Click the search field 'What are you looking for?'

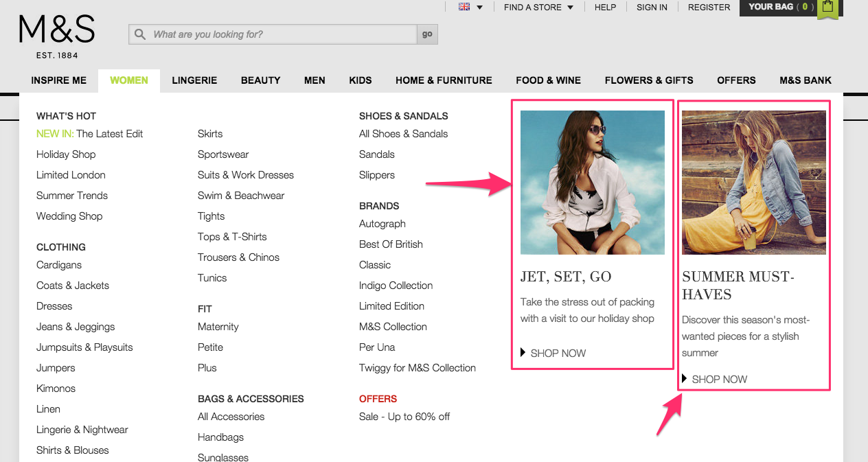point(273,34)
